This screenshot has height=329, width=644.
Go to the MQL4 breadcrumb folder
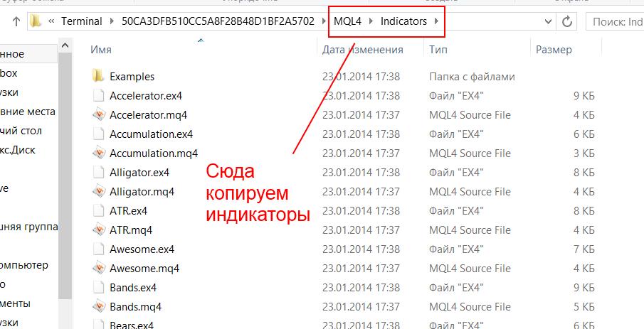(x=347, y=21)
